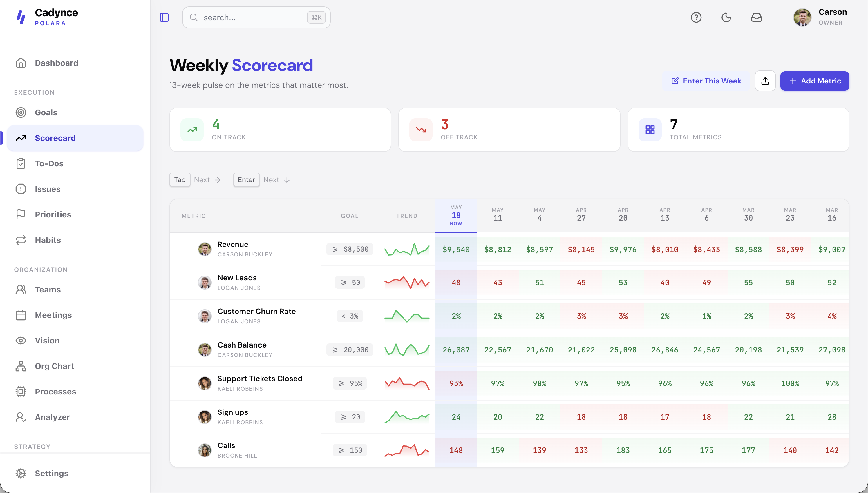
Task: Click Support Tickets Mar 23 cell '100%'
Action: (790, 383)
